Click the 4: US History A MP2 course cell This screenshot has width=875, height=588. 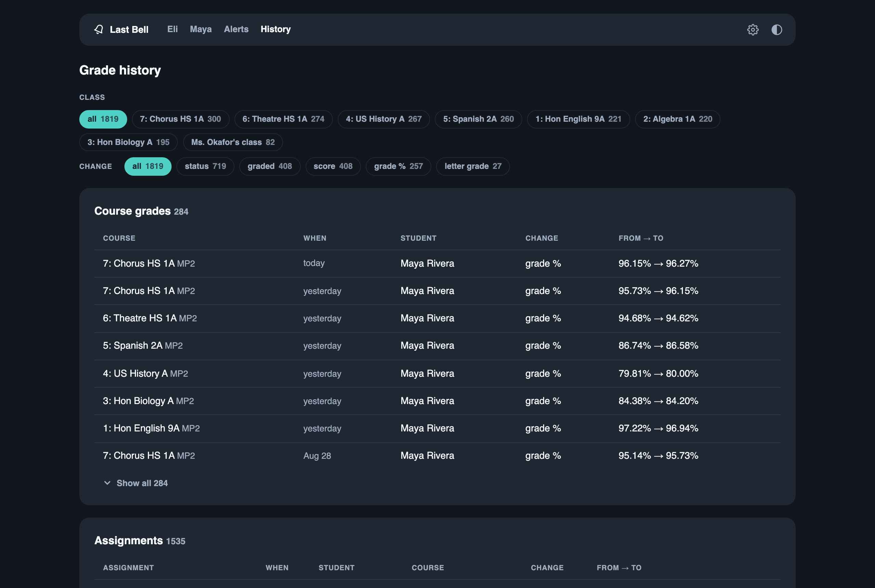tap(146, 374)
